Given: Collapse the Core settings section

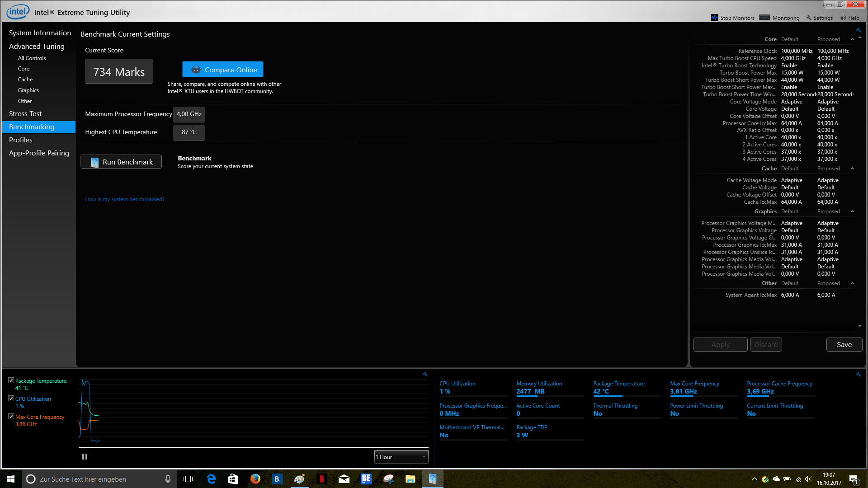Looking at the screenshot, I should 852,39.
